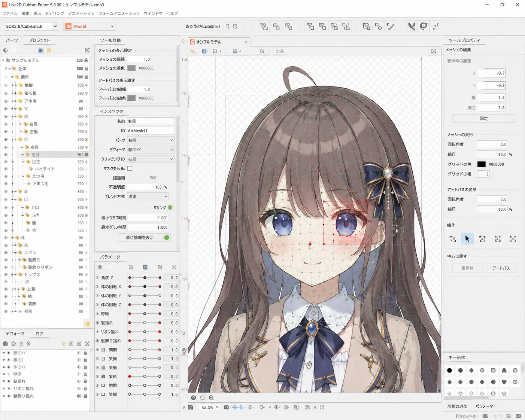The image size is (525, 420).
Task: Click the 表示枠 button under 中心に戻す
Action: pyautogui.click(x=467, y=268)
